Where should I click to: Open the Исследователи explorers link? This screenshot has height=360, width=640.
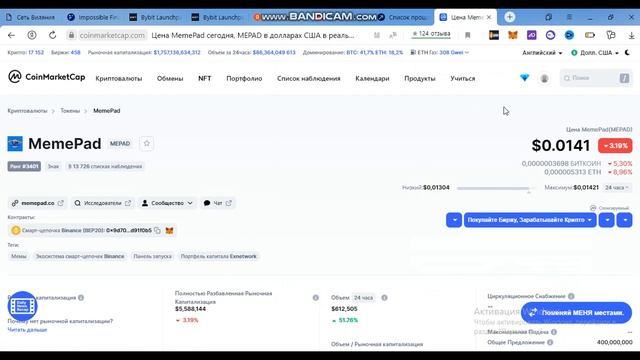102,203
